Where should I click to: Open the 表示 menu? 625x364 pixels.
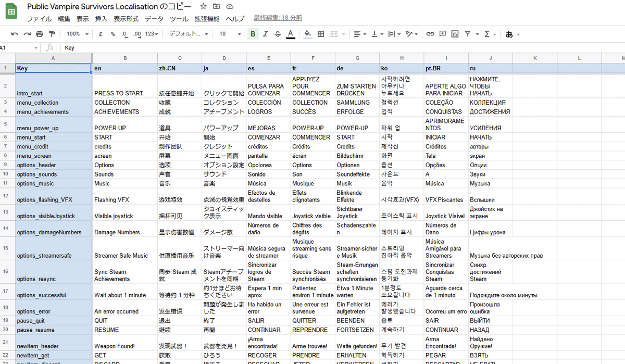[x=83, y=19]
